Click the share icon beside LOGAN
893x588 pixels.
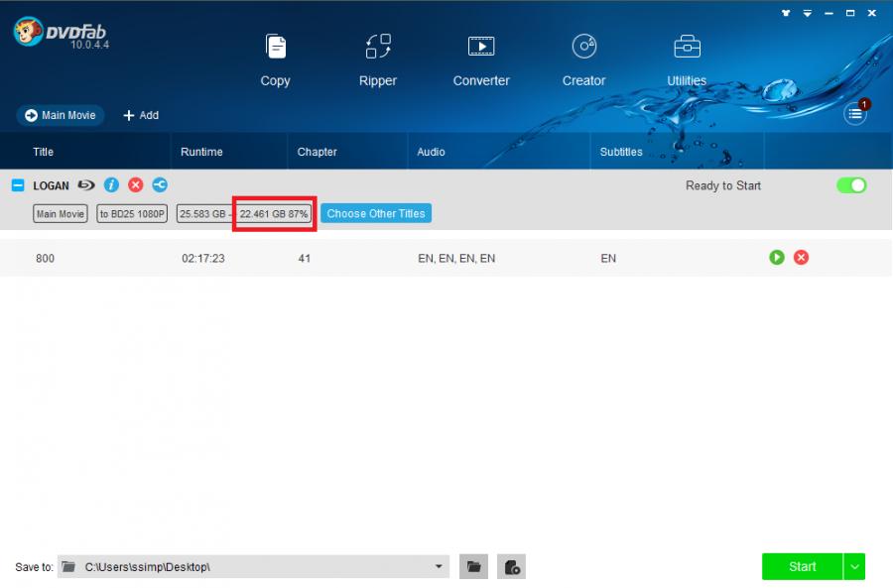[x=160, y=185]
